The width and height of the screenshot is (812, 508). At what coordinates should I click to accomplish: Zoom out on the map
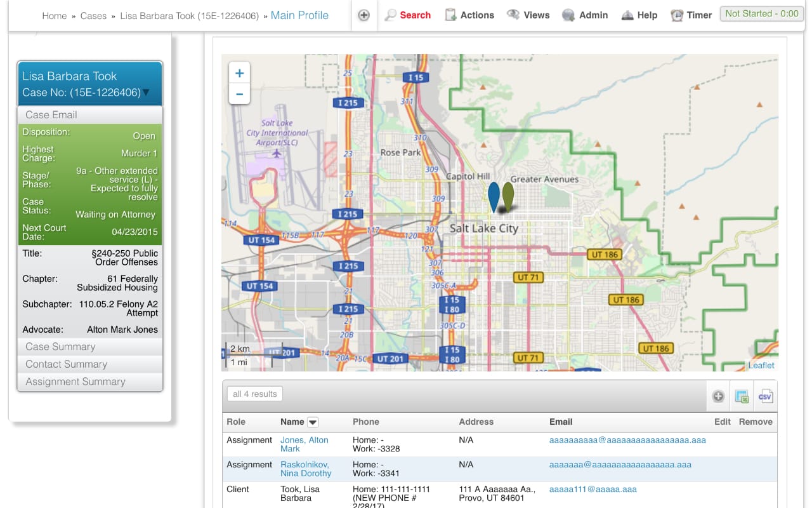click(x=239, y=94)
